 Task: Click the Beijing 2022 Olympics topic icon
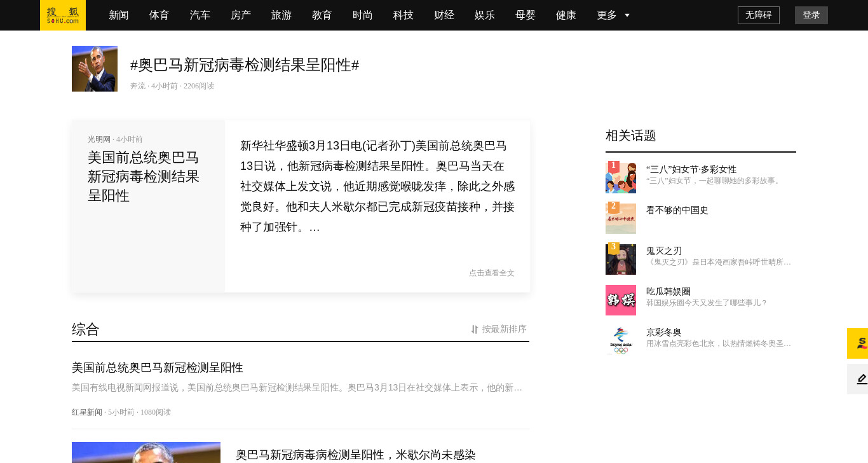click(x=621, y=340)
